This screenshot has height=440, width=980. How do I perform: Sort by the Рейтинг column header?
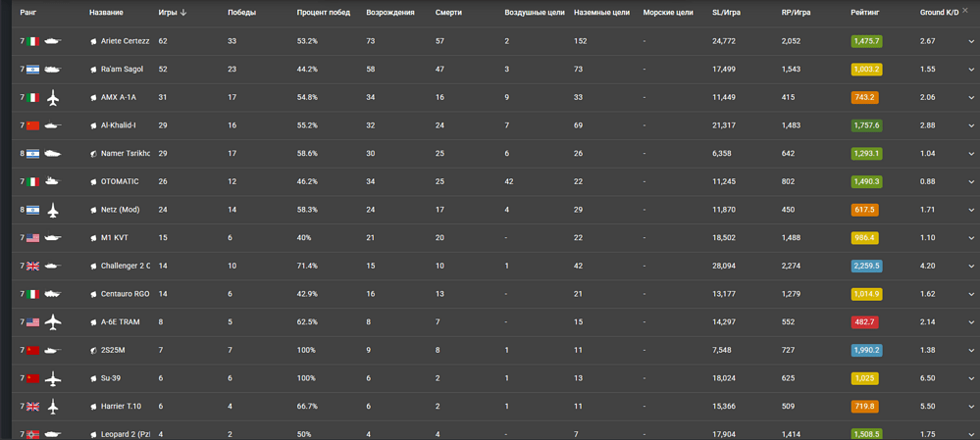coord(864,13)
